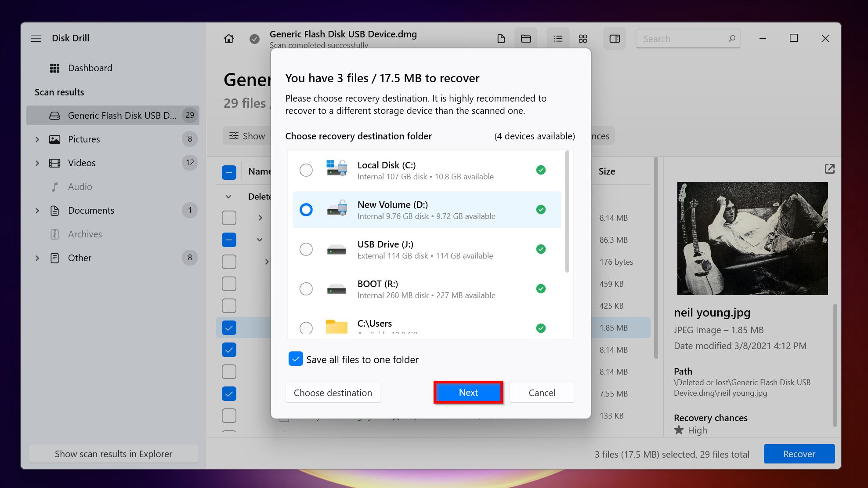
Task: Switch to list view layout
Action: (x=558, y=39)
